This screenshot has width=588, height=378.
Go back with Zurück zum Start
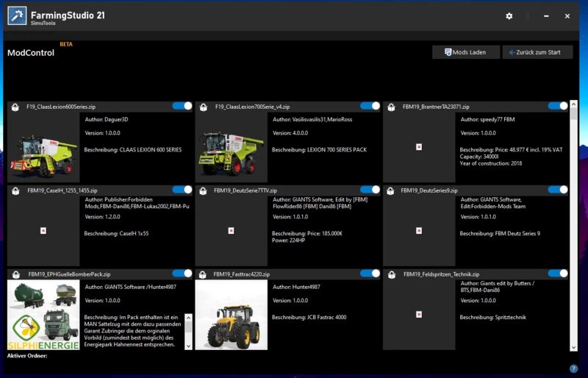[x=537, y=52]
